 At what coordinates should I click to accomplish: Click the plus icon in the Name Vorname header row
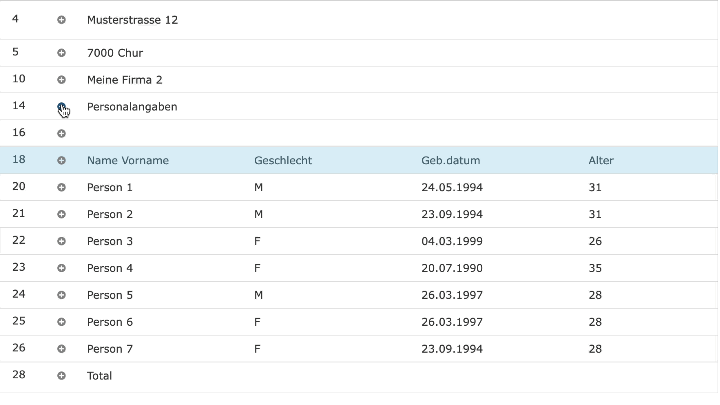pyautogui.click(x=62, y=160)
